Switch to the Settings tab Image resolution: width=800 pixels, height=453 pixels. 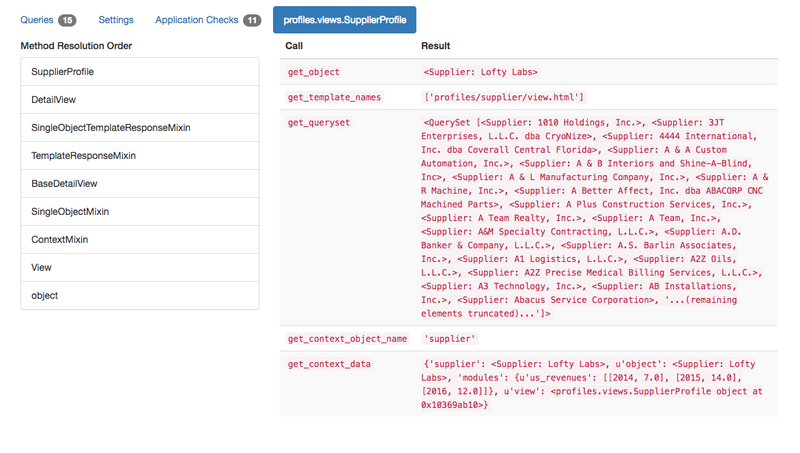pyautogui.click(x=116, y=20)
